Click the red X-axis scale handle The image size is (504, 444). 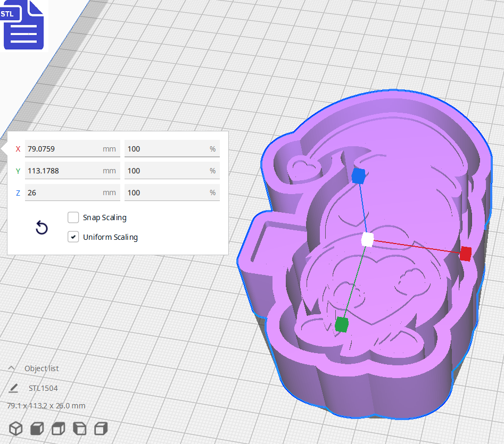pyautogui.click(x=465, y=254)
